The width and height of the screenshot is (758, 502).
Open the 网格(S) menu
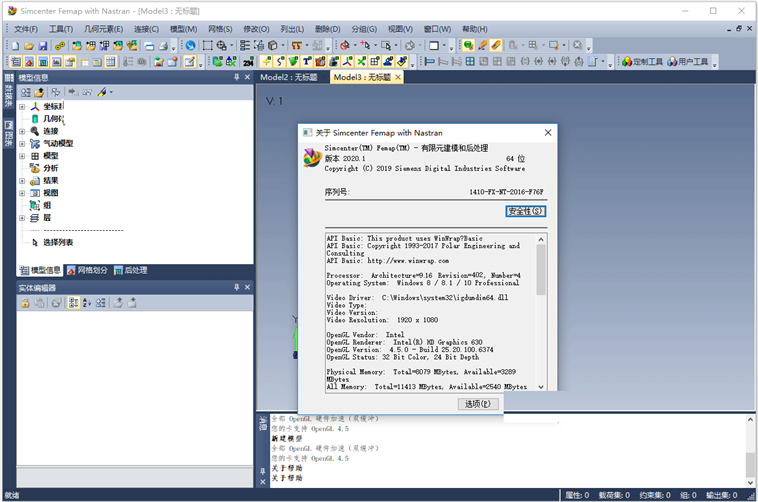220,29
